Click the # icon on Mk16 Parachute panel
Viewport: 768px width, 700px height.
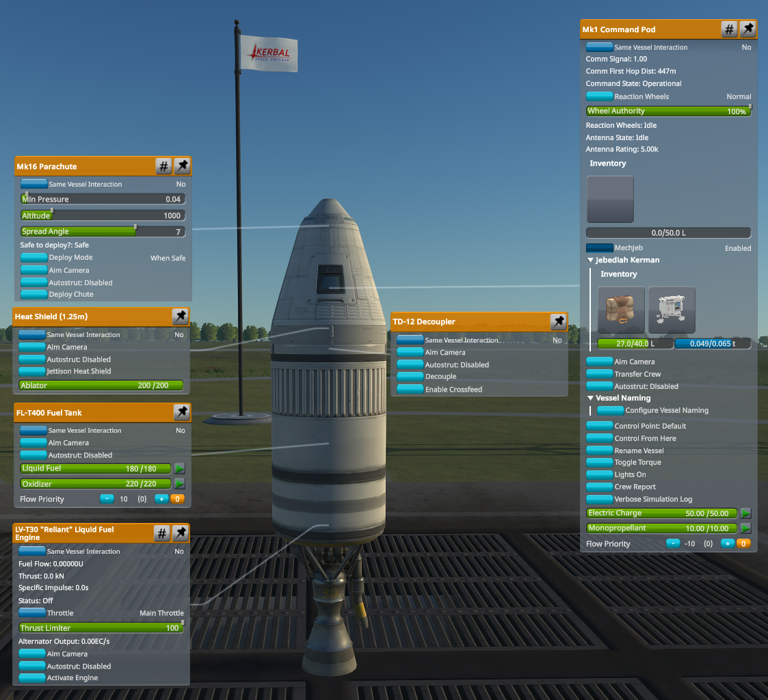pyautogui.click(x=163, y=166)
